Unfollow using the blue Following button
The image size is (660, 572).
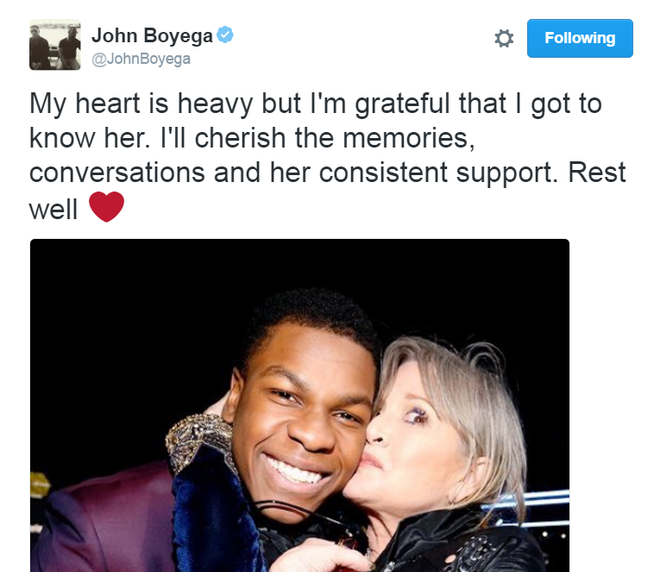click(x=580, y=38)
